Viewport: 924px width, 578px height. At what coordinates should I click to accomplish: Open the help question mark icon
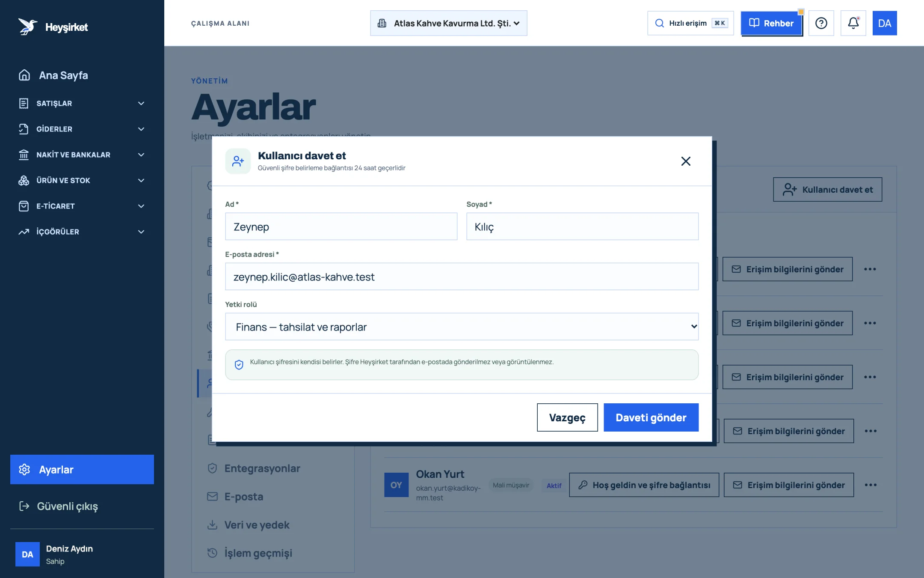coord(821,23)
